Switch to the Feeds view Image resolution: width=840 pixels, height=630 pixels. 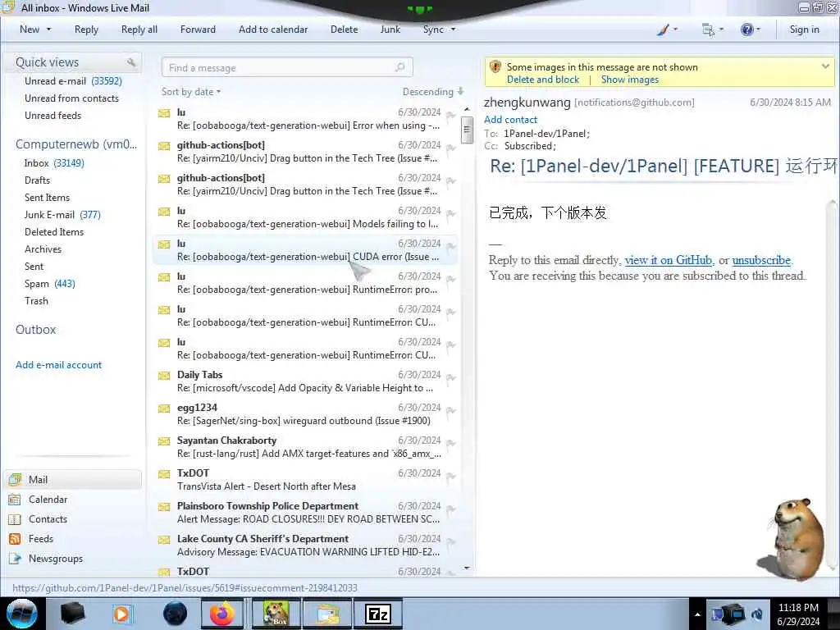[x=30, y=539]
